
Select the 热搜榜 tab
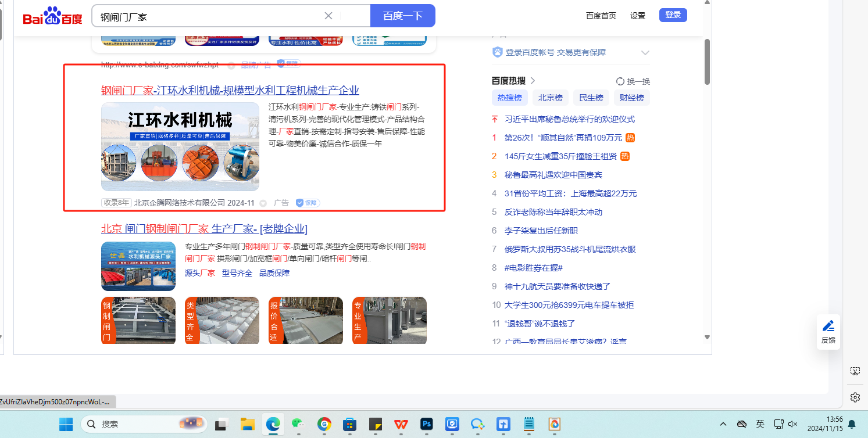tap(510, 98)
